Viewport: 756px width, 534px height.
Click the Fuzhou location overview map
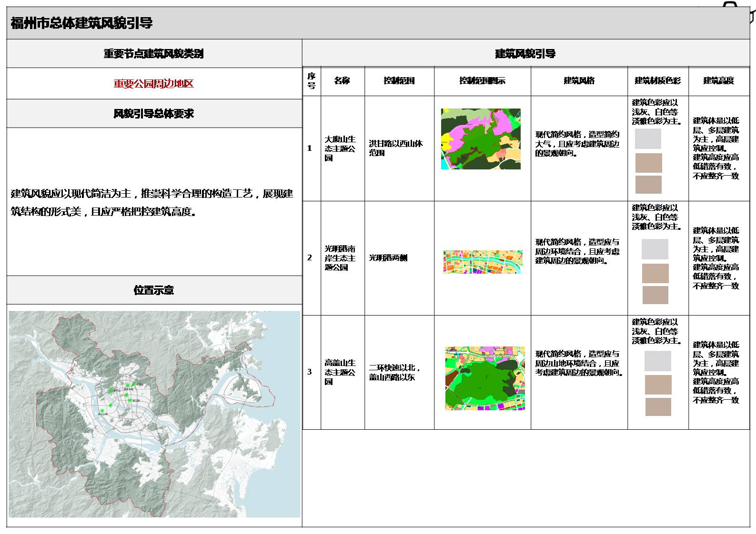[x=154, y=414]
